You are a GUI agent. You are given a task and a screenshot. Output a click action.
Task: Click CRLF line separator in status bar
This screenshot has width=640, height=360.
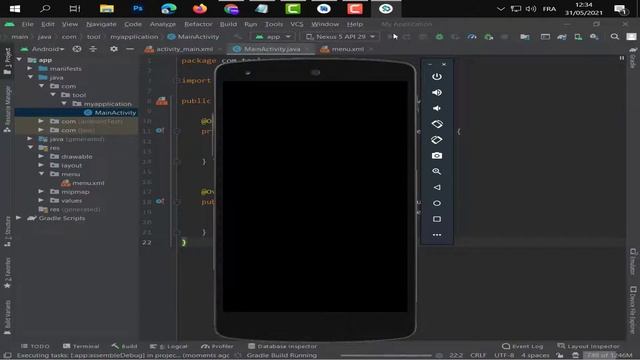point(478,356)
